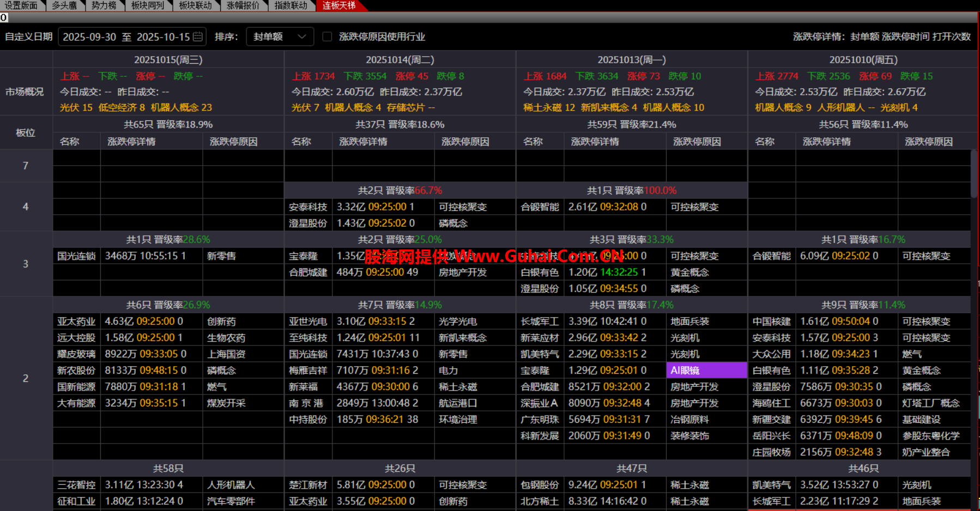Click the 20251014(周二) date column header

pyautogui.click(x=400, y=60)
